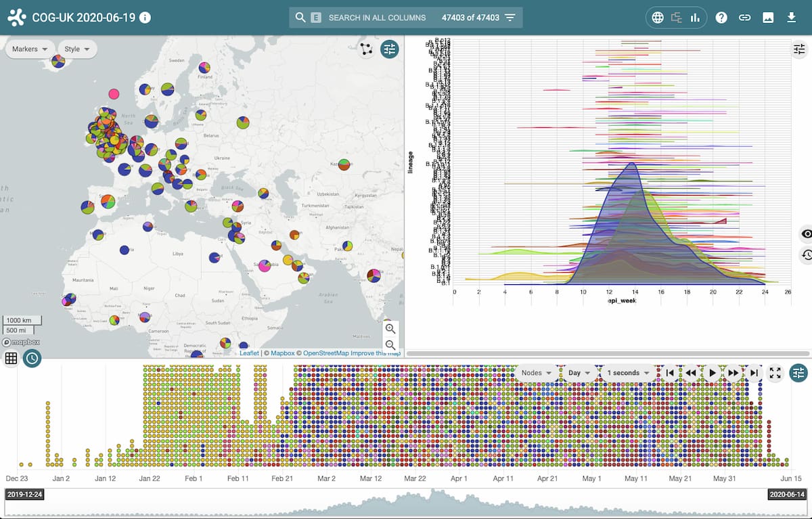Click the map lasso region selection icon
Image resolution: width=812 pixels, height=519 pixels.
coord(366,49)
